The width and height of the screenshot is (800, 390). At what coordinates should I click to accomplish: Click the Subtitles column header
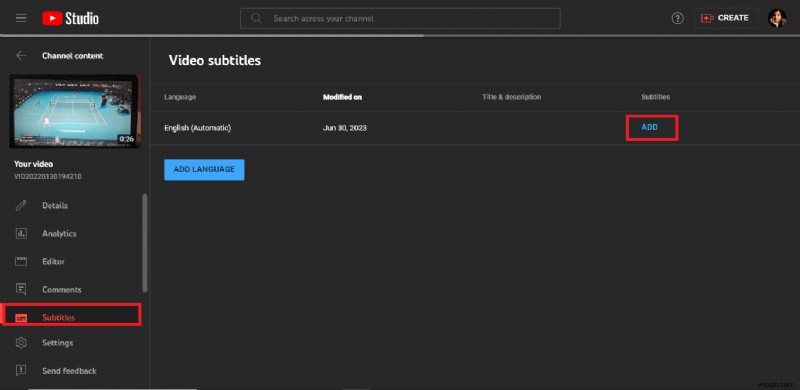pyautogui.click(x=655, y=97)
